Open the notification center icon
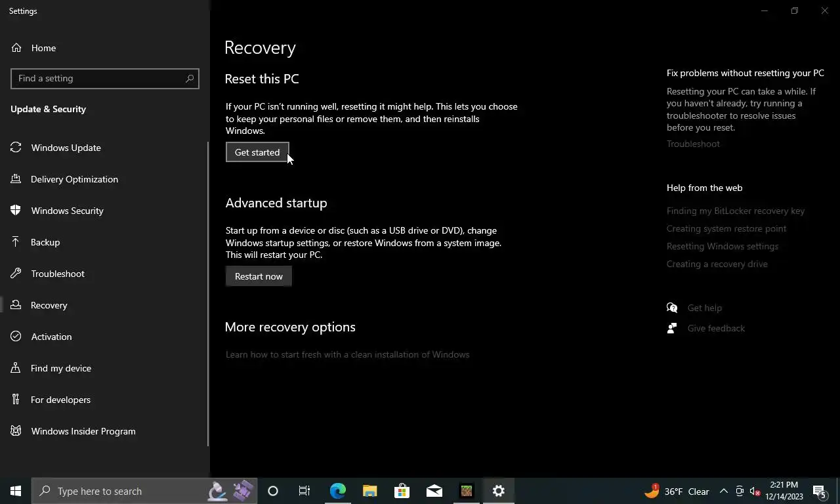 tap(820, 491)
